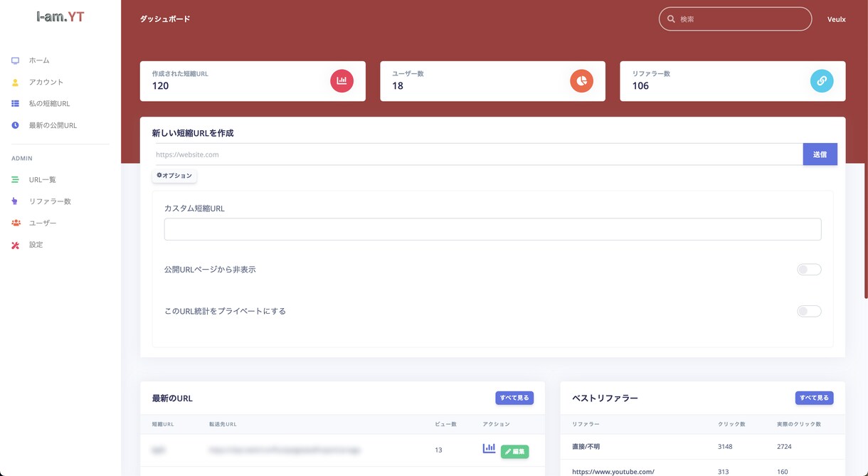Open 私の短縮URL in the sidebar
Screen dimensions: 868x476
pyautogui.click(x=49, y=104)
